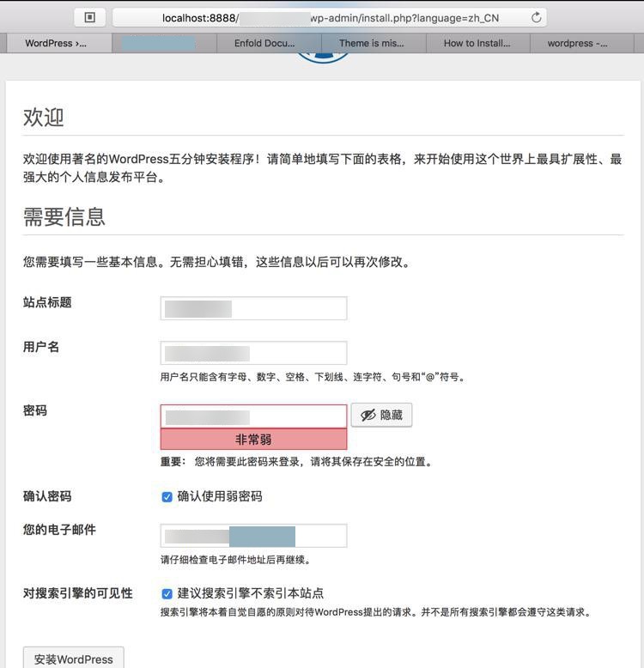Select the blurred second browser tab
The height and width of the screenshot is (668, 644).
[164, 44]
